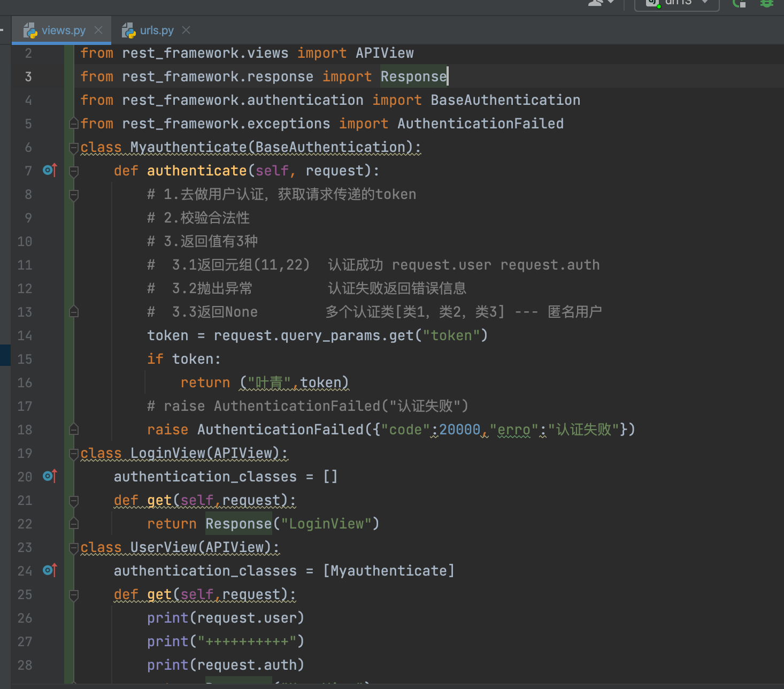The width and height of the screenshot is (784, 689).
Task: Click '[Myauthenticate]' on line 24
Action: [x=389, y=571]
